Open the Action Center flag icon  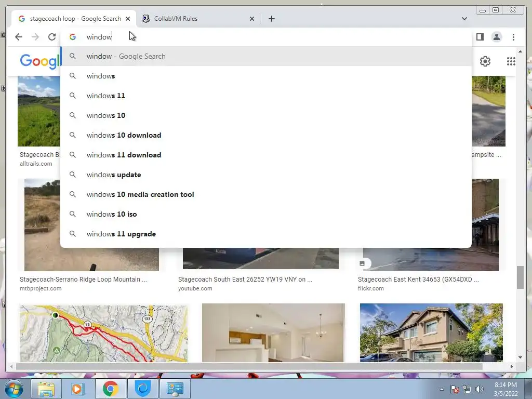pyautogui.click(x=455, y=390)
